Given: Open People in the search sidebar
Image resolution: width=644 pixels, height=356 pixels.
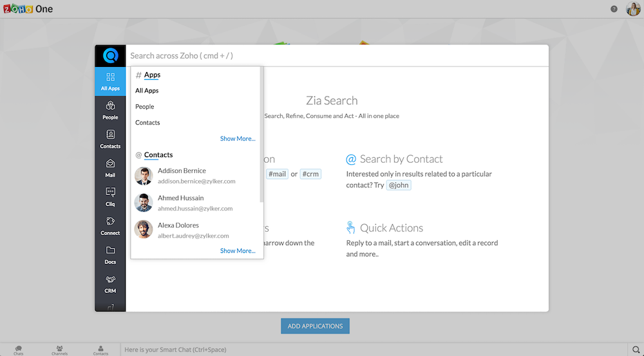Looking at the screenshot, I should click(x=110, y=110).
